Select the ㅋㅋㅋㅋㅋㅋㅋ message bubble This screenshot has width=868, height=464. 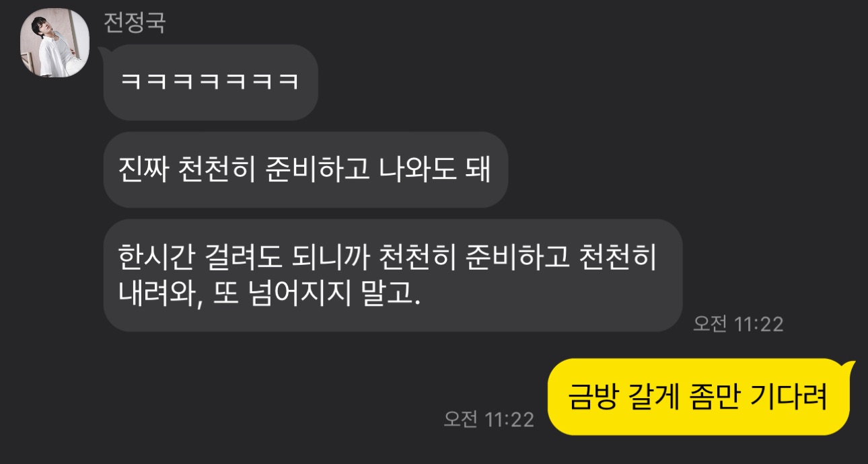(211, 83)
